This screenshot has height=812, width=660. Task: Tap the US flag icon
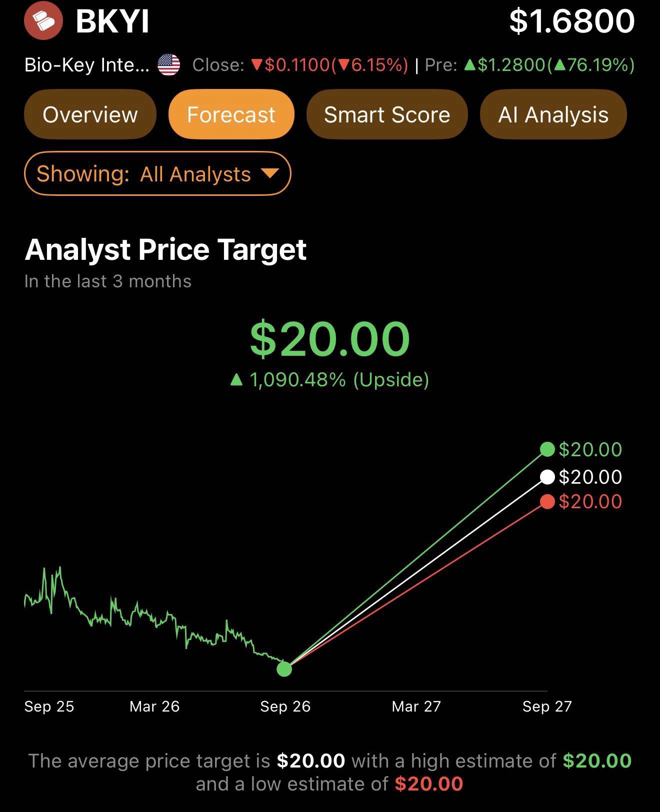pyautogui.click(x=168, y=65)
